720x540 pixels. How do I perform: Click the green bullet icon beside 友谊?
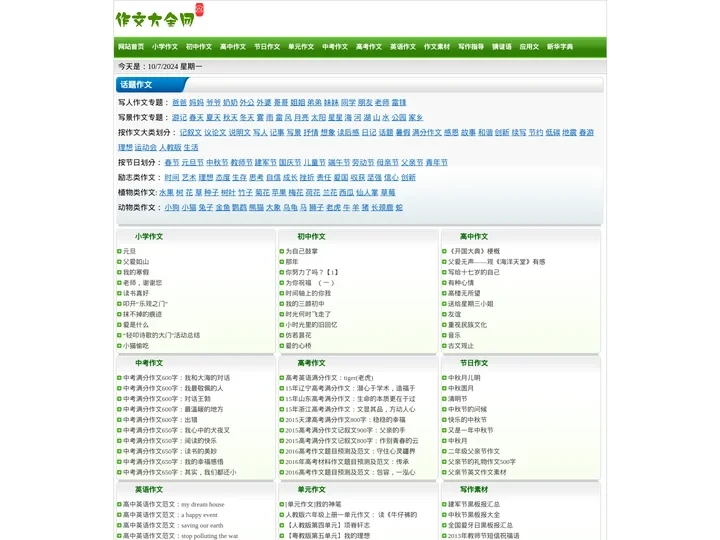[x=444, y=315]
